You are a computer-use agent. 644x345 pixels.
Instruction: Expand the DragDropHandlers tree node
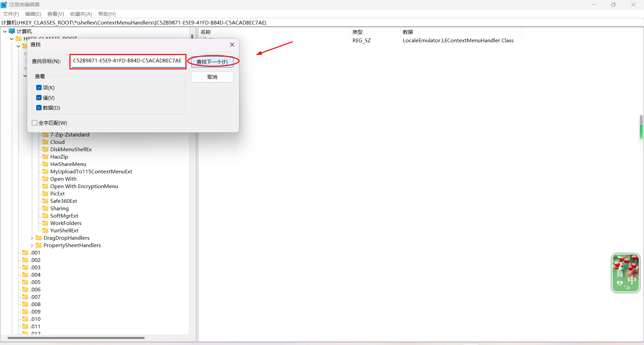tap(32, 238)
